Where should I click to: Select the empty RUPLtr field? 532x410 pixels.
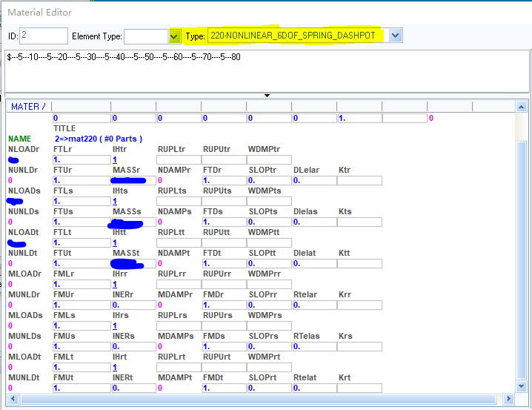point(178,160)
